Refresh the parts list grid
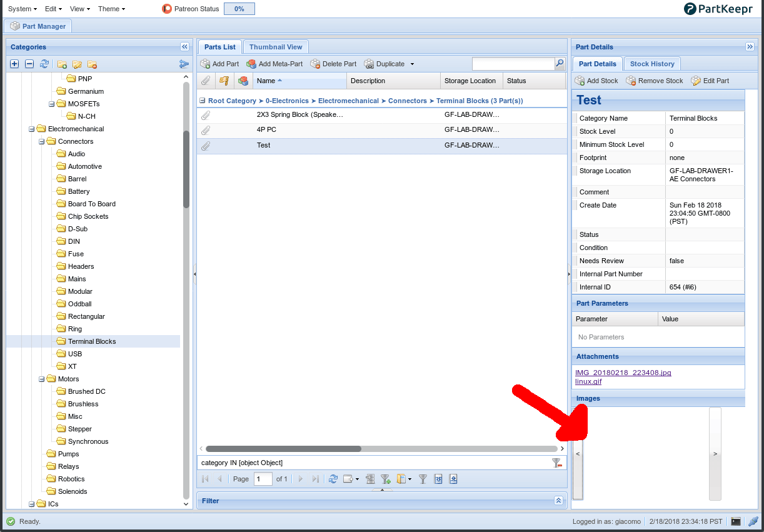The height and width of the screenshot is (532, 764). pos(333,479)
